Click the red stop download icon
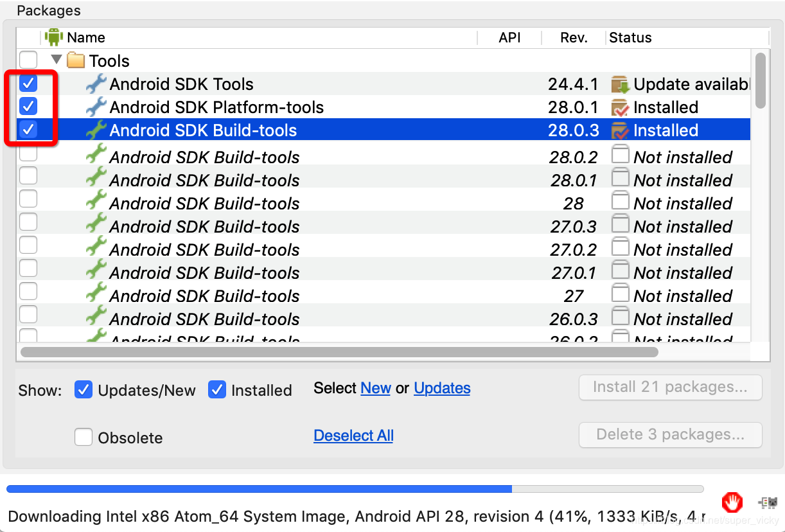Viewport: 785px width, 532px height. coord(732,501)
